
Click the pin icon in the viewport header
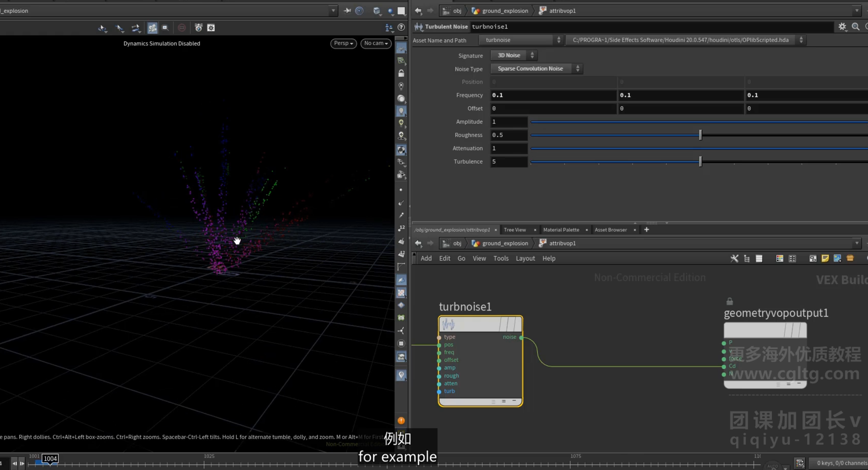347,11
